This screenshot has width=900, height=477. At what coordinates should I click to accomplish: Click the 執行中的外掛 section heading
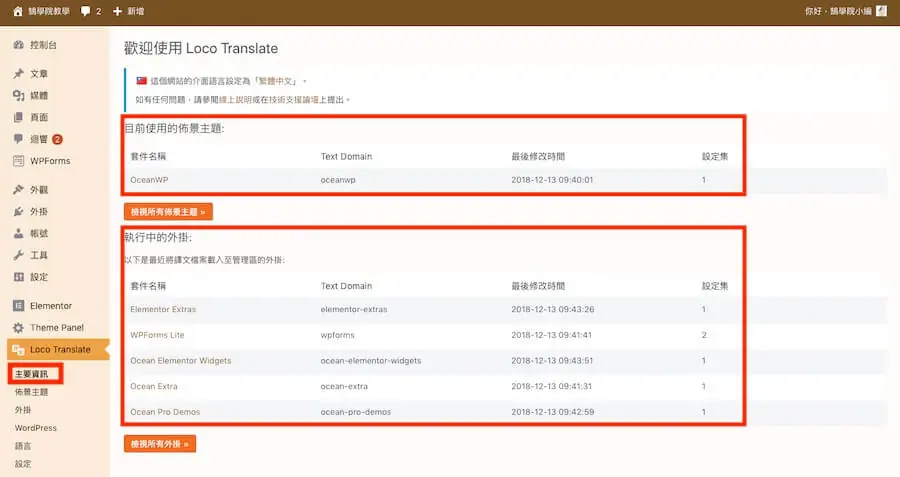pos(158,237)
